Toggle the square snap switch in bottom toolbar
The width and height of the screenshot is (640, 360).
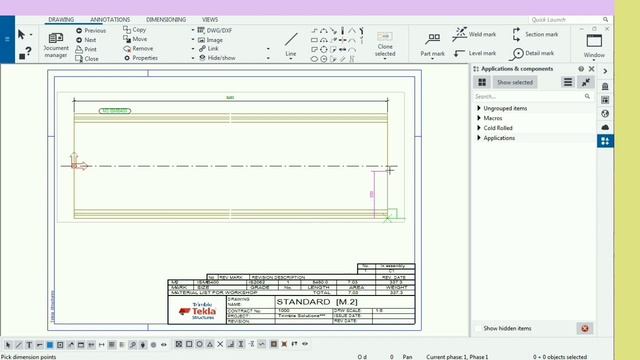tap(189, 344)
